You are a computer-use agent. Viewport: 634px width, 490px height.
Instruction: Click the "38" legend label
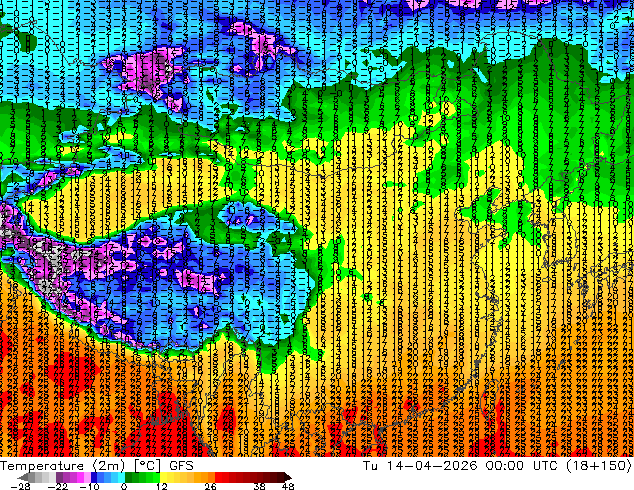260,486
